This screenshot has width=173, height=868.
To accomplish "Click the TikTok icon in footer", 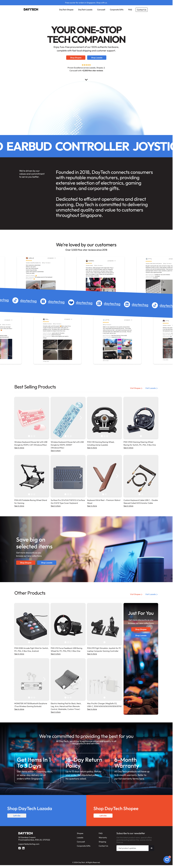I will (20, 848).
